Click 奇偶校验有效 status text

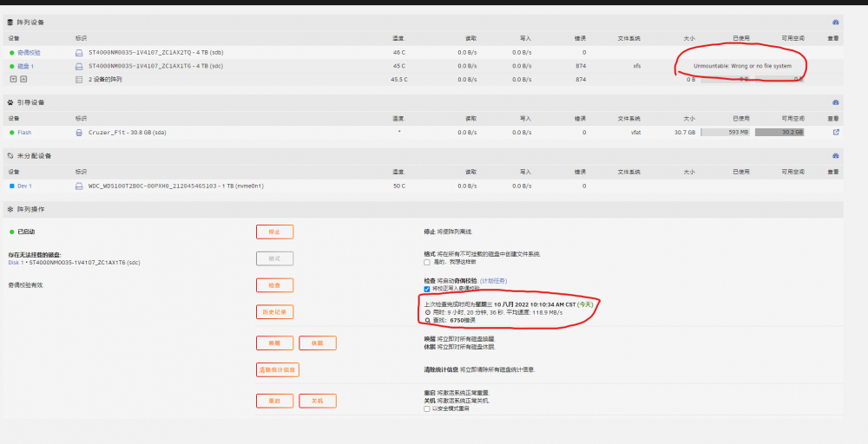(x=25, y=285)
